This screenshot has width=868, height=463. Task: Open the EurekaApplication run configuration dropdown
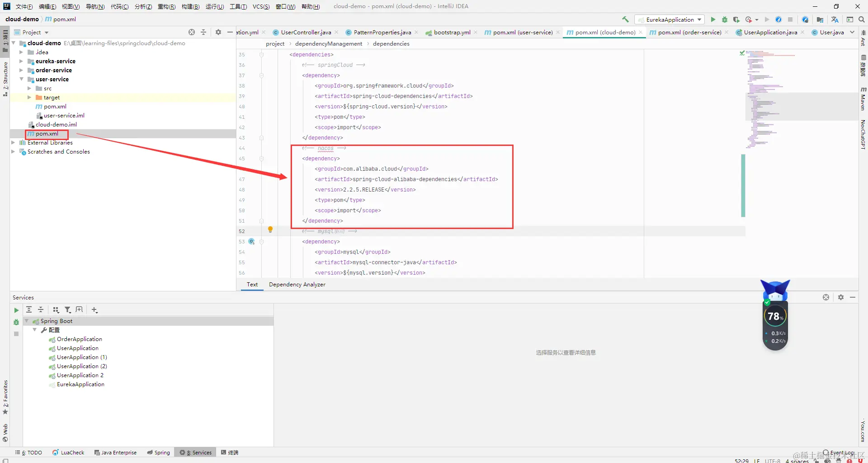coord(670,19)
